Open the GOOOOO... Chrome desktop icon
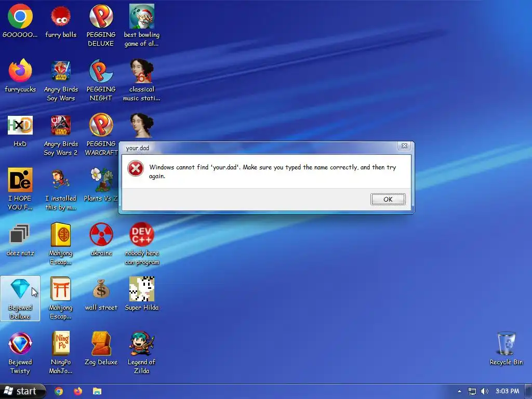 click(20, 21)
